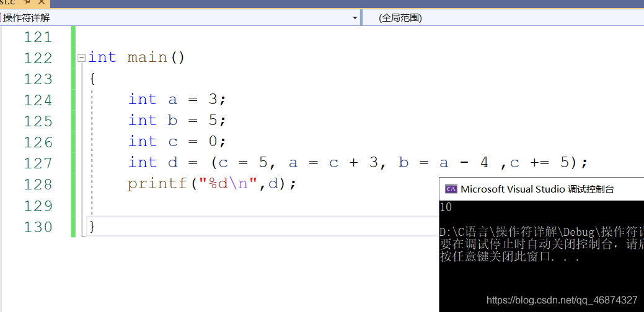Click the console path line starting D:\C语言
The width and height of the screenshot is (644, 312).
pyautogui.click(x=542, y=232)
